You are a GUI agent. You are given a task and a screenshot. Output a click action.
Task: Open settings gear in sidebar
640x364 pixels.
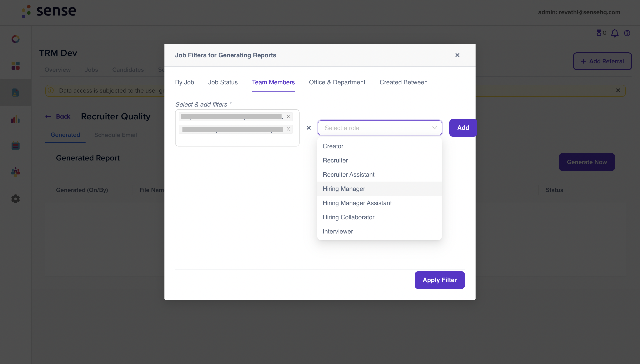[x=16, y=199]
